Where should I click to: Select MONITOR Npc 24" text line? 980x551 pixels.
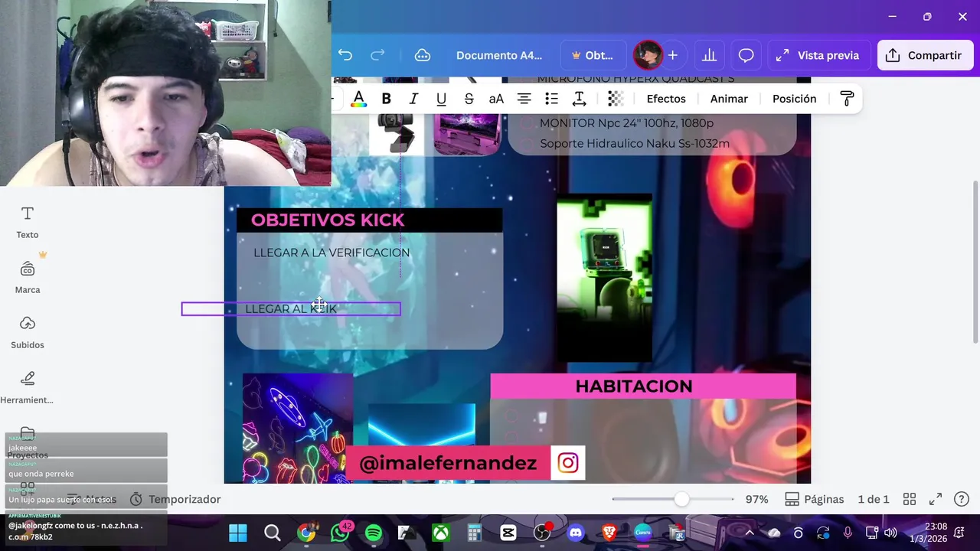(x=626, y=123)
